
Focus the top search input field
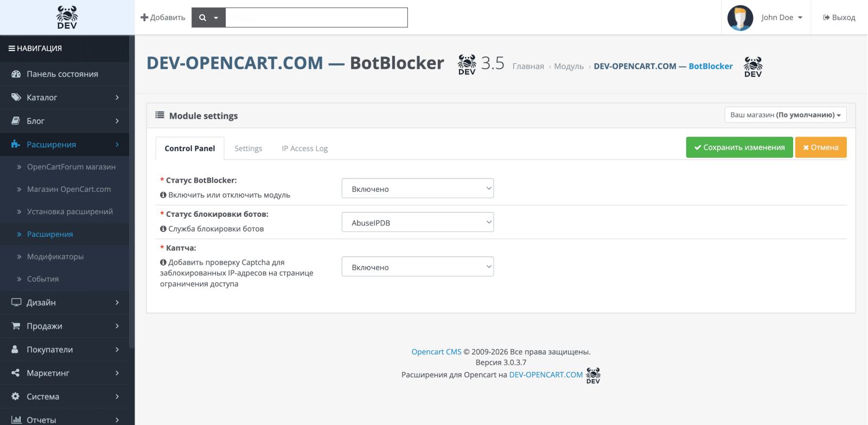click(x=316, y=17)
